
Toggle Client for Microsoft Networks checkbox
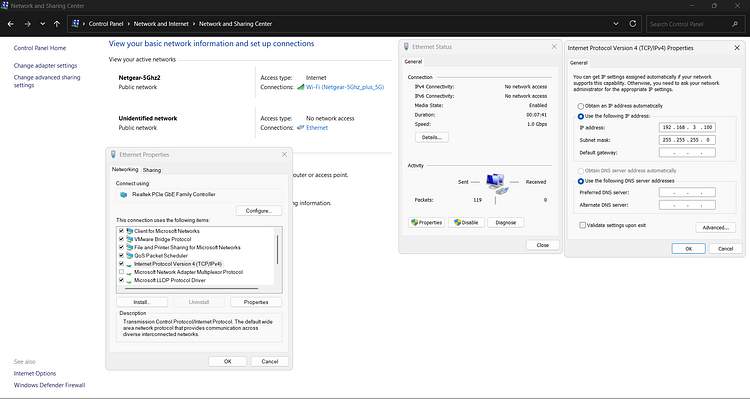(121, 231)
